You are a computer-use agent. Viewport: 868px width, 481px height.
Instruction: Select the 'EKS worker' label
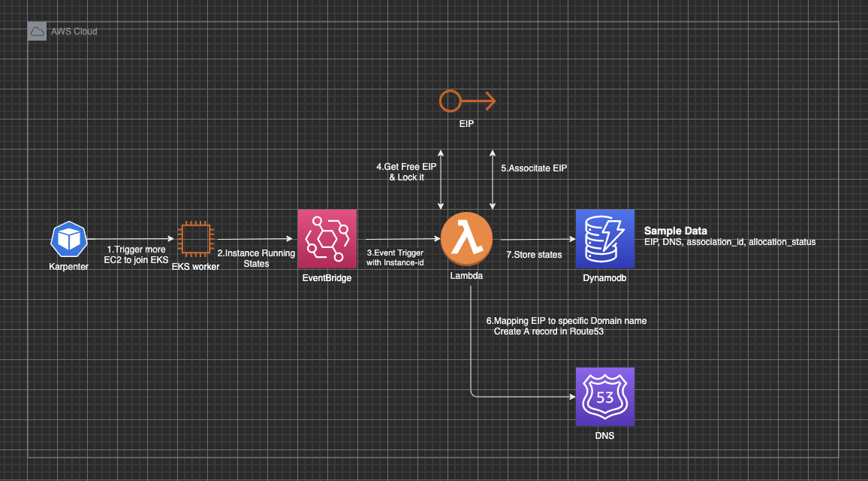click(195, 267)
